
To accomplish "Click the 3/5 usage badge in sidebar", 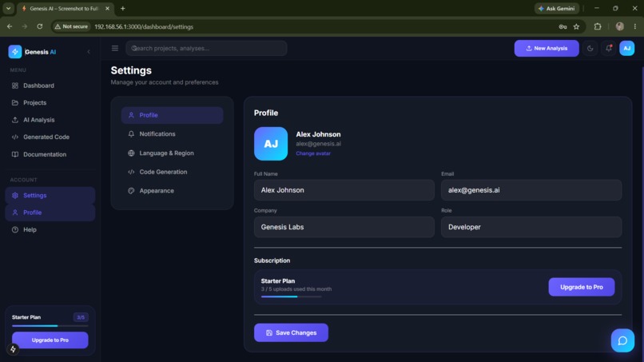I will pyautogui.click(x=81, y=317).
